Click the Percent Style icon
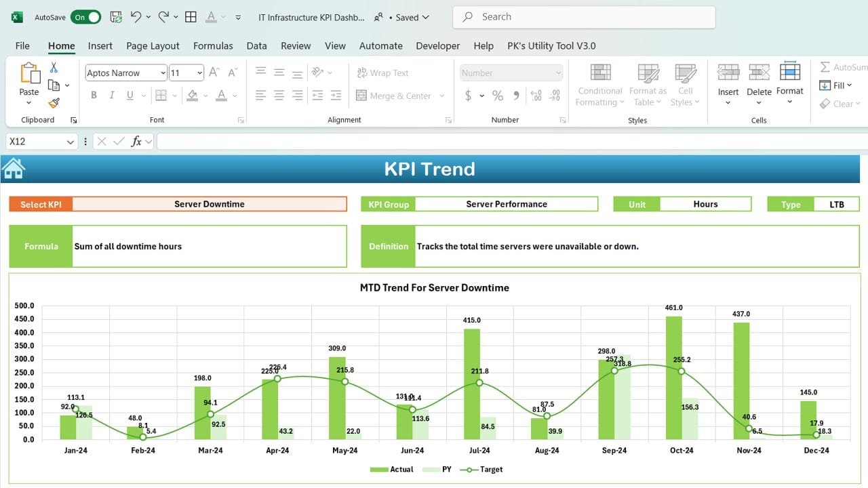Screen dimensions: 868x488 [x=498, y=96]
